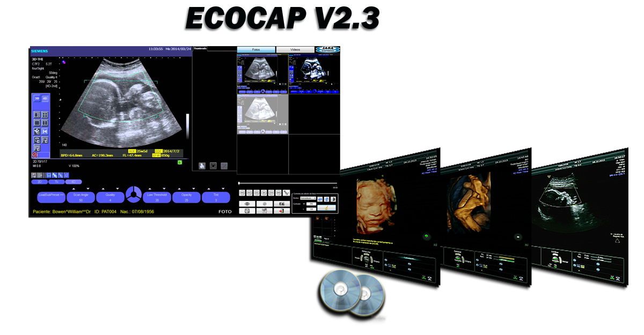The height and width of the screenshot is (335, 644).
Task: Decrease Quality with down arrow
Action: [118, 189]
